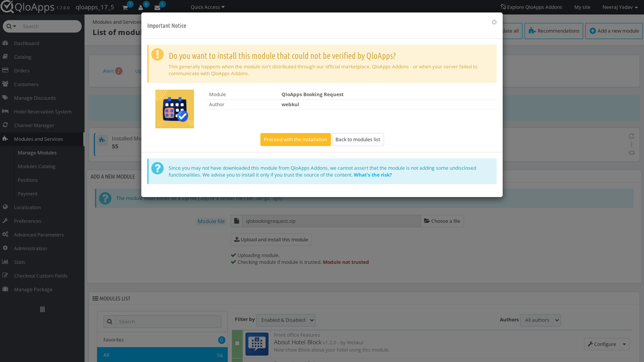Screen dimensions: 644x362
Task: Select the Favorites category row
Action: click(x=162, y=340)
